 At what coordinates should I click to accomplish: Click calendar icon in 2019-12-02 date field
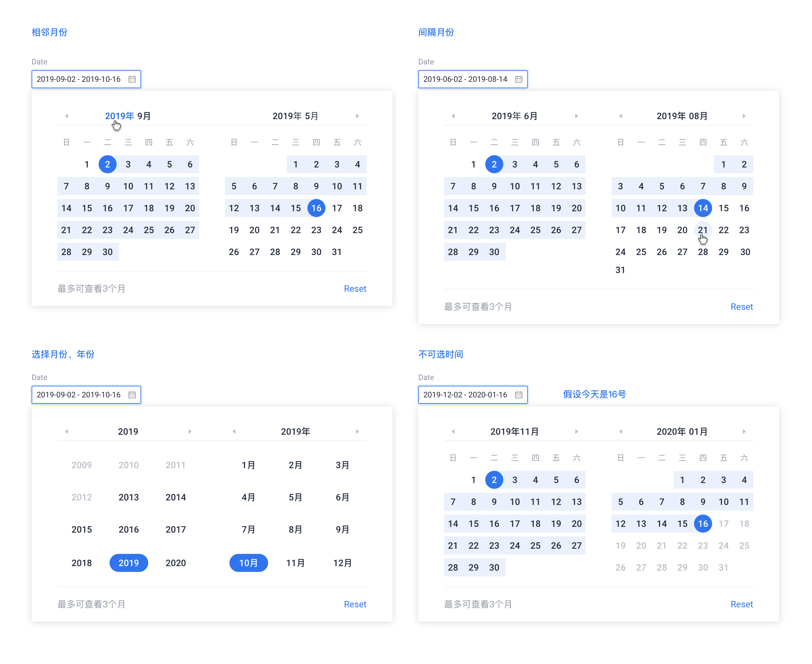click(x=518, y=395)
